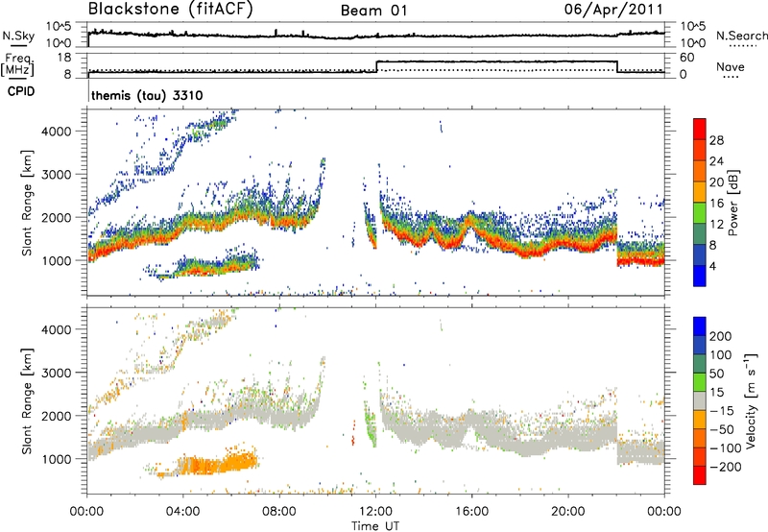Image resolution: width=768 pixels, height=532 pixels.
Task: Click the -15 tick on velocity colorbar
Action: pyautogui.click(x=721, y=410)
